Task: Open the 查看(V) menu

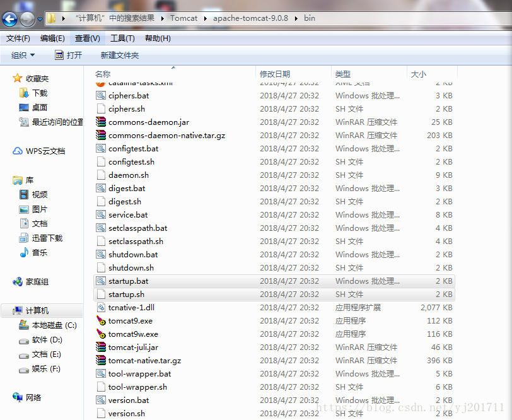Action: click(87, 38)
